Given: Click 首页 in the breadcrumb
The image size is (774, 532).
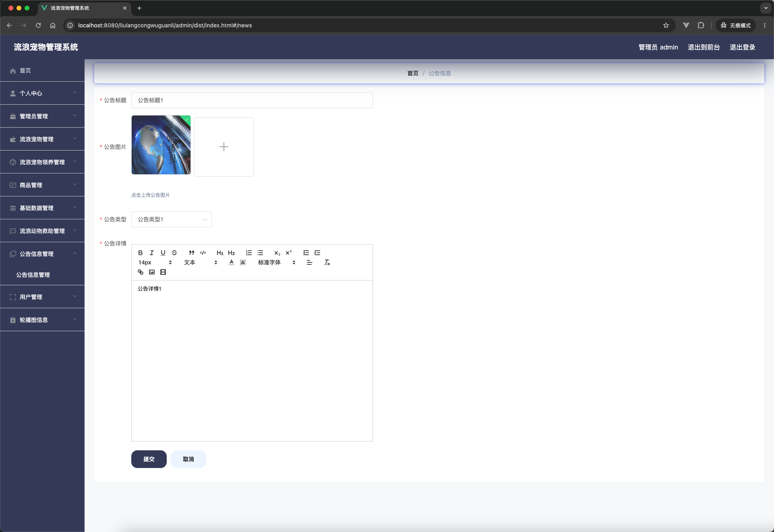Looking at the screenshot, I should tap(413, 73).
